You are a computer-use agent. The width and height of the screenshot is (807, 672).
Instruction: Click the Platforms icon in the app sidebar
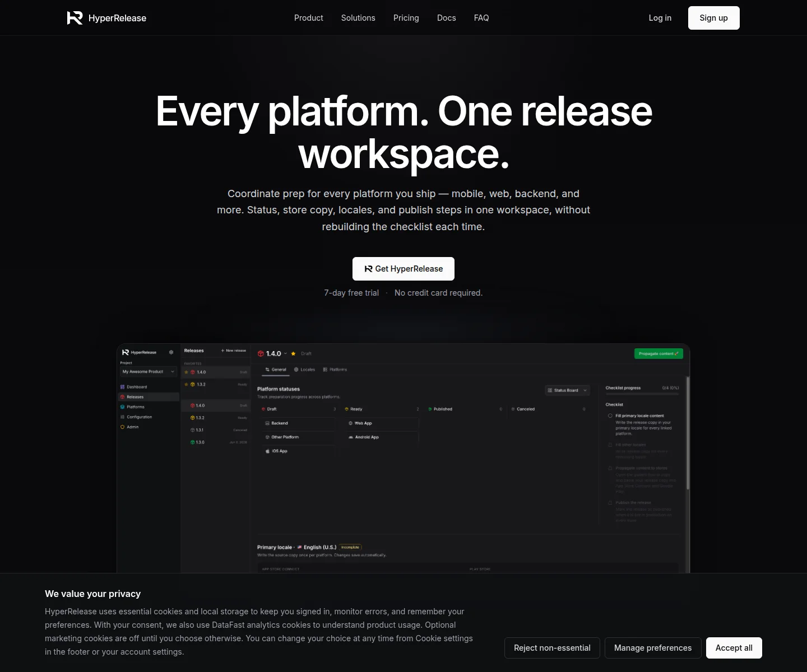[122, 407]
